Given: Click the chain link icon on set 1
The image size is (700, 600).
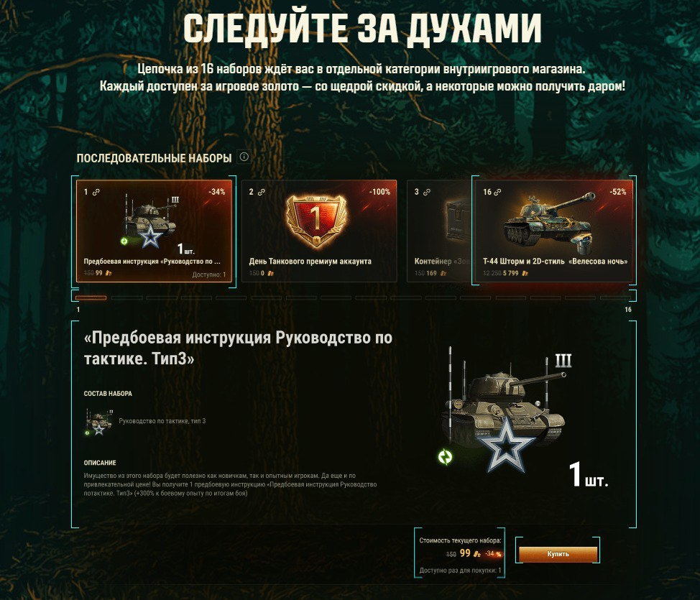Looking at the screenshot, I should pyautogui.click(x=96, y=192).
